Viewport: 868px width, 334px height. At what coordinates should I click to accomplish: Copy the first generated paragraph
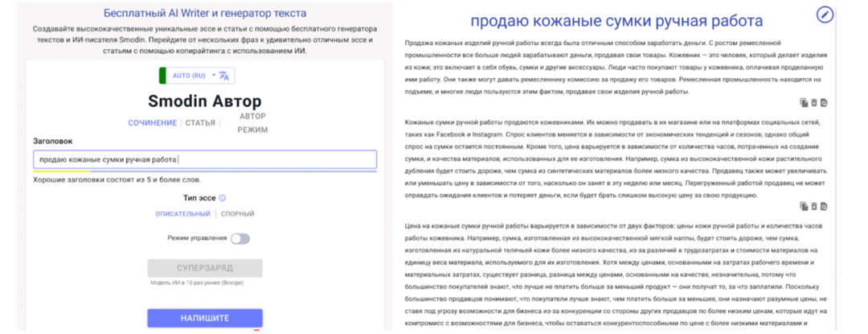(x=804, y=102)
